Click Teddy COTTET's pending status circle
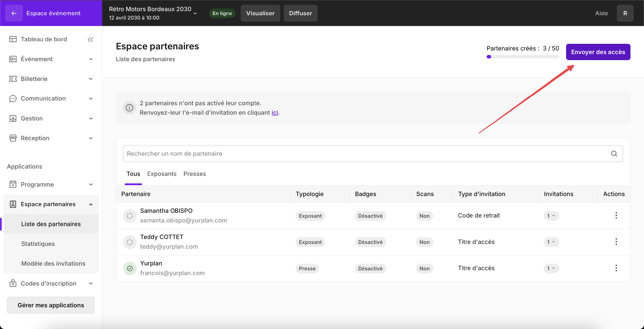The image size is (644, 329). 130,242
